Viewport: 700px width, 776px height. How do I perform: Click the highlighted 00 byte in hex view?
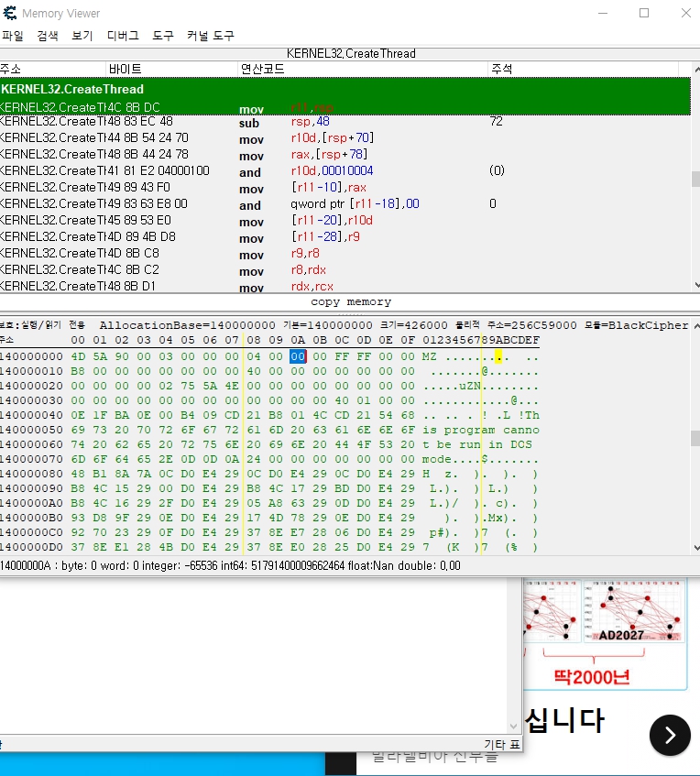coord(298,356)
